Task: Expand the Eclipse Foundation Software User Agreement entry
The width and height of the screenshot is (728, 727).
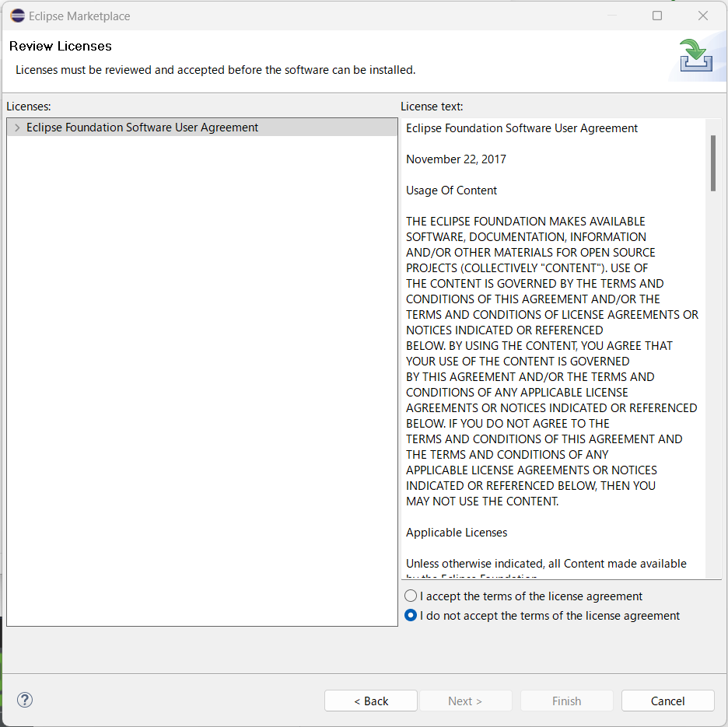Action: pyautogui.click(x=17, y=128)
